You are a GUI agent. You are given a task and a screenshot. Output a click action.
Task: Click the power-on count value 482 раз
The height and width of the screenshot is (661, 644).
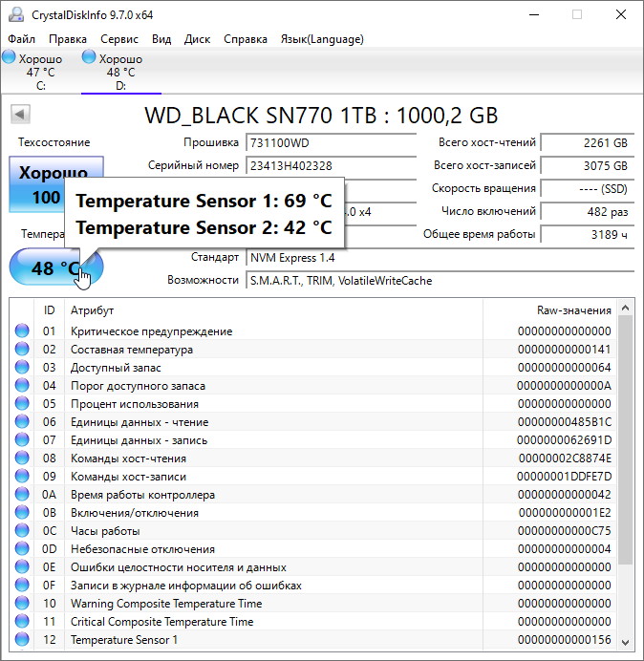588,211
